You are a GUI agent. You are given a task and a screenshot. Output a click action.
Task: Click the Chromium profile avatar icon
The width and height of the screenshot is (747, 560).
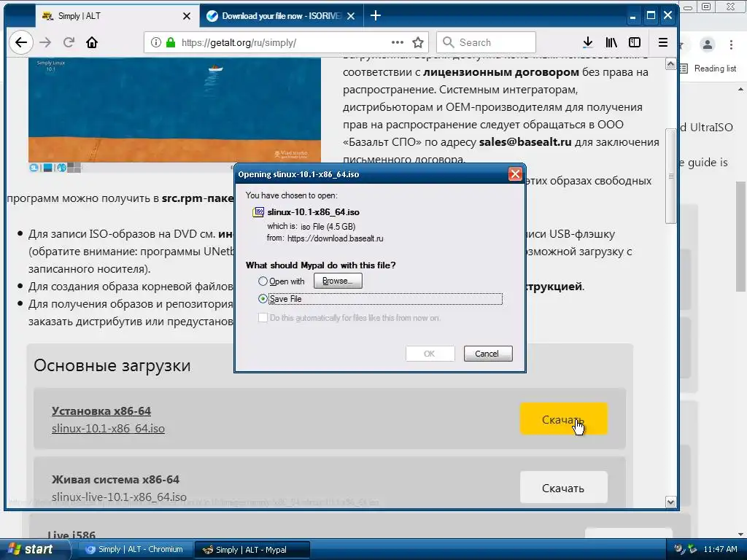pyautogui.click(x=708, y=44)
